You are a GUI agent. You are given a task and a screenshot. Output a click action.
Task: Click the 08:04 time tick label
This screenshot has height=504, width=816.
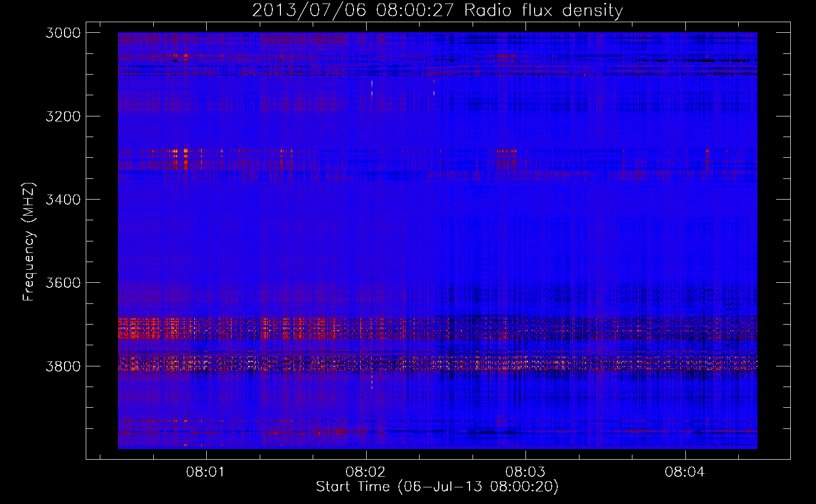(x=684, y=472)
